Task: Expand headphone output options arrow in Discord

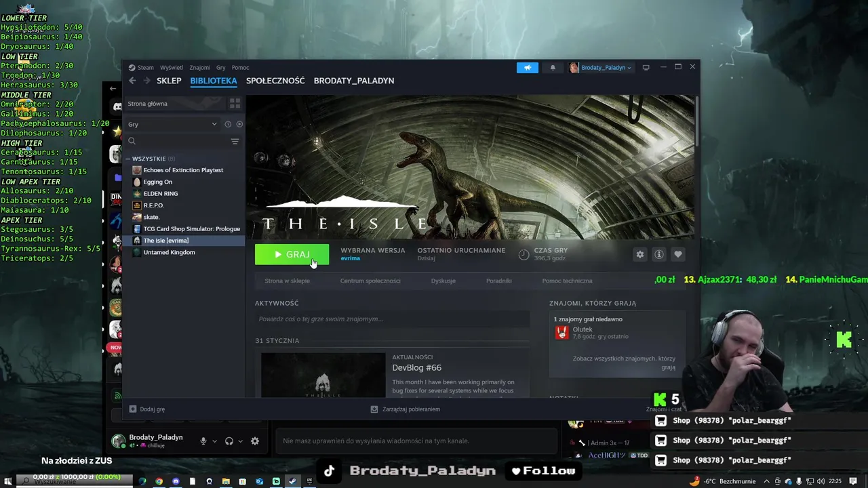Action: (241, 441)
